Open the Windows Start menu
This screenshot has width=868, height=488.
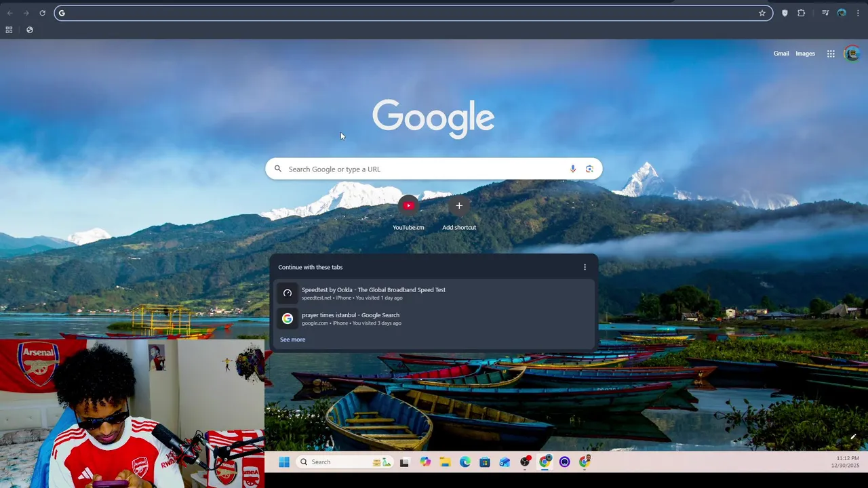(x=284, y=462)
